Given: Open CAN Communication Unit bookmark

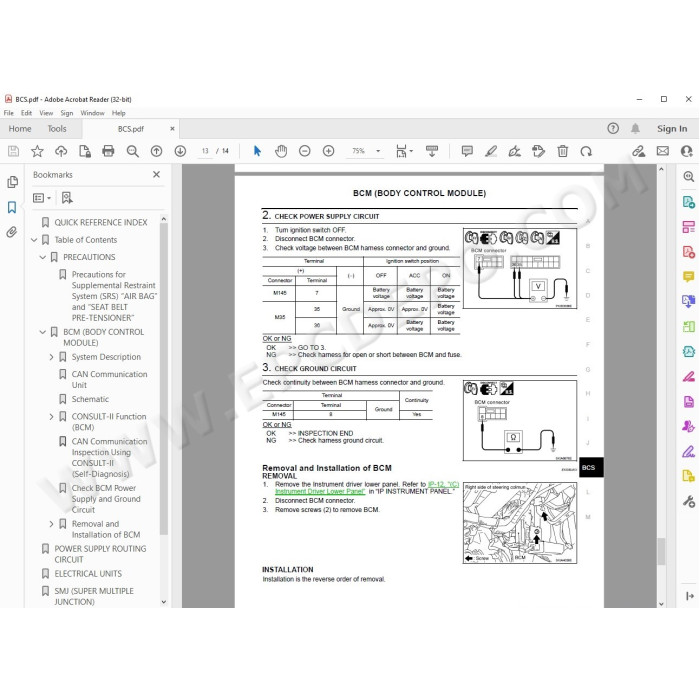Looking at the screenshot, I should point(109,380).
